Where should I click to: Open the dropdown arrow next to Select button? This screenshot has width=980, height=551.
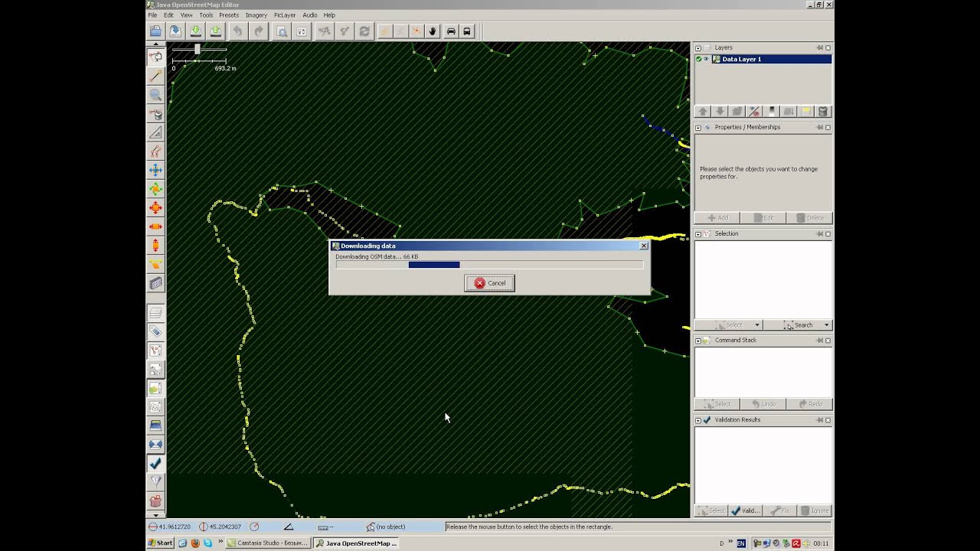tap(757, 325)
